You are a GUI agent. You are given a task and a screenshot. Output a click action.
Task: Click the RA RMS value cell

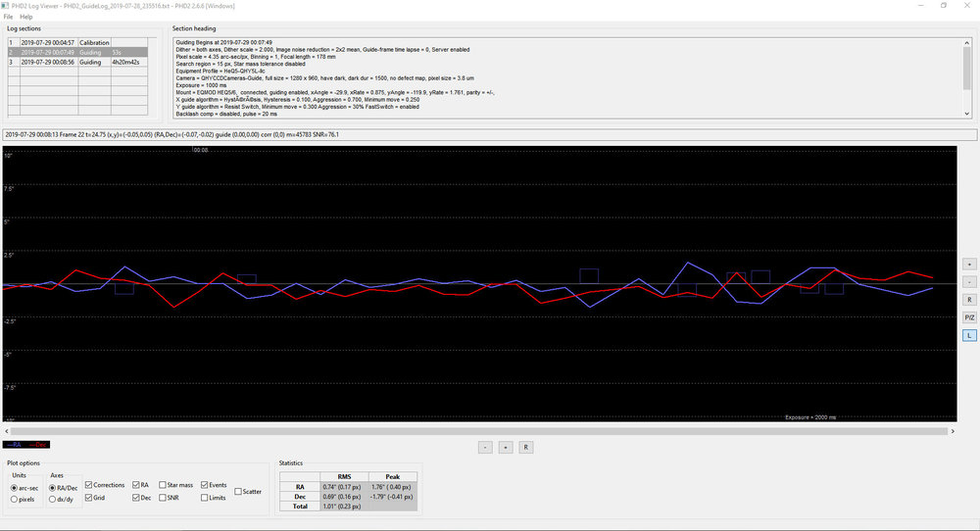pyautogui.click(x=344, y=487)
